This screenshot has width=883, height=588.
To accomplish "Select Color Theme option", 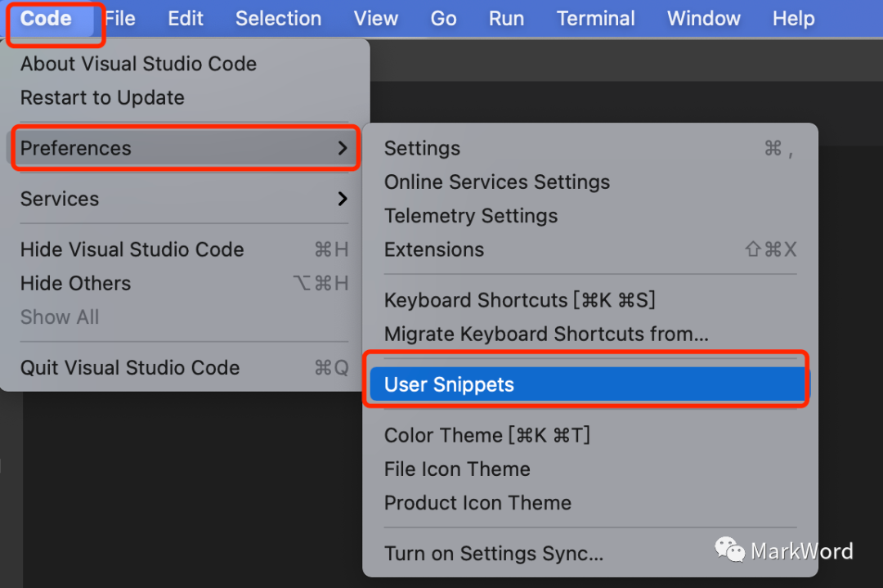I will pos(486,435).
